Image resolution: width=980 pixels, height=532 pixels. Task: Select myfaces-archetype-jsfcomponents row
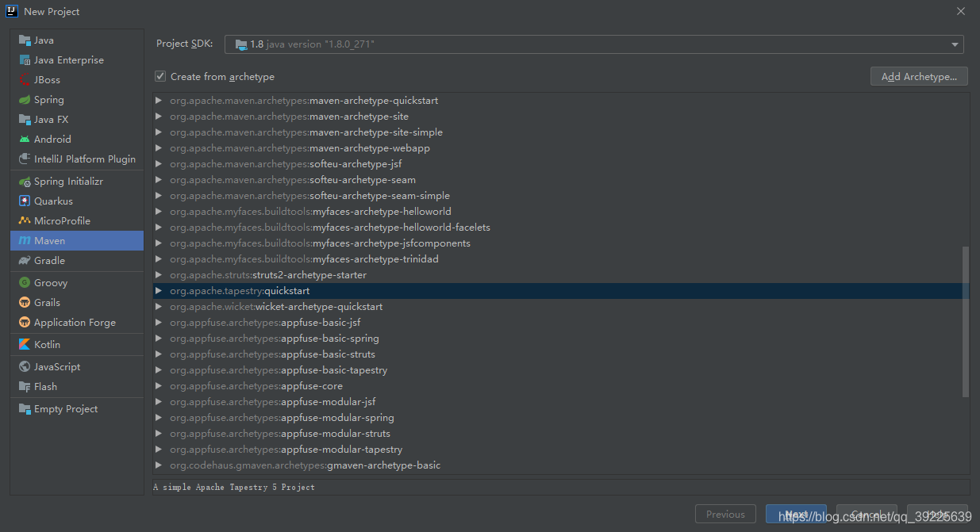point(561,243)
